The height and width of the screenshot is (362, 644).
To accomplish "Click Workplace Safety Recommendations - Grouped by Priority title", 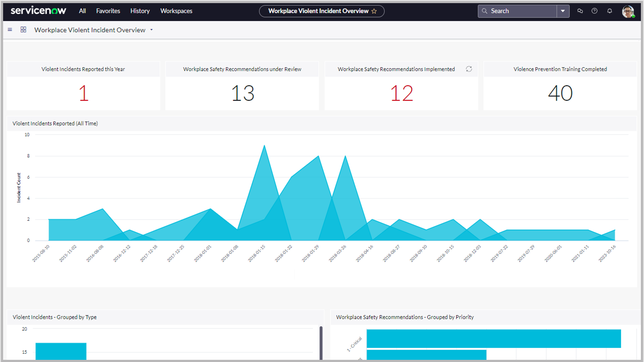I will coord(405,317).
